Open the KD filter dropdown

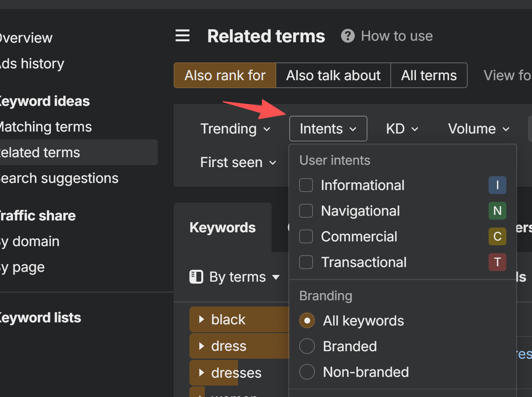point(402,129)
